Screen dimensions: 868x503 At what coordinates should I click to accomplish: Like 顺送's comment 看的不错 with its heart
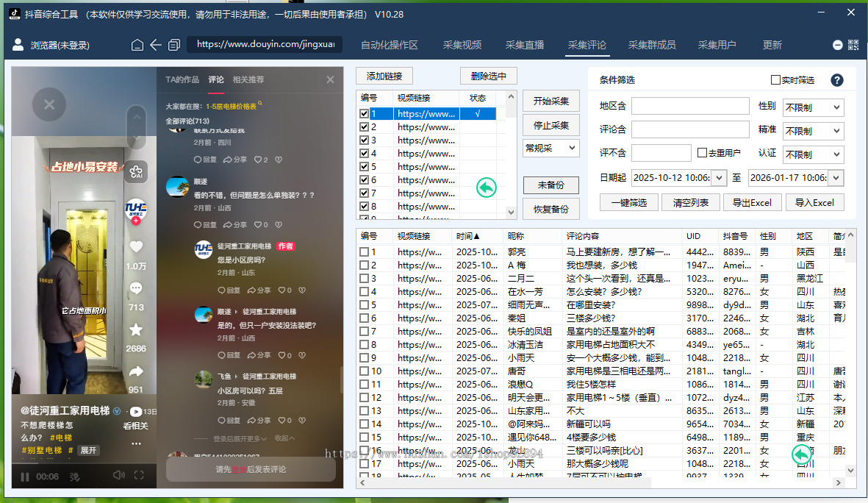click(257, 224)
